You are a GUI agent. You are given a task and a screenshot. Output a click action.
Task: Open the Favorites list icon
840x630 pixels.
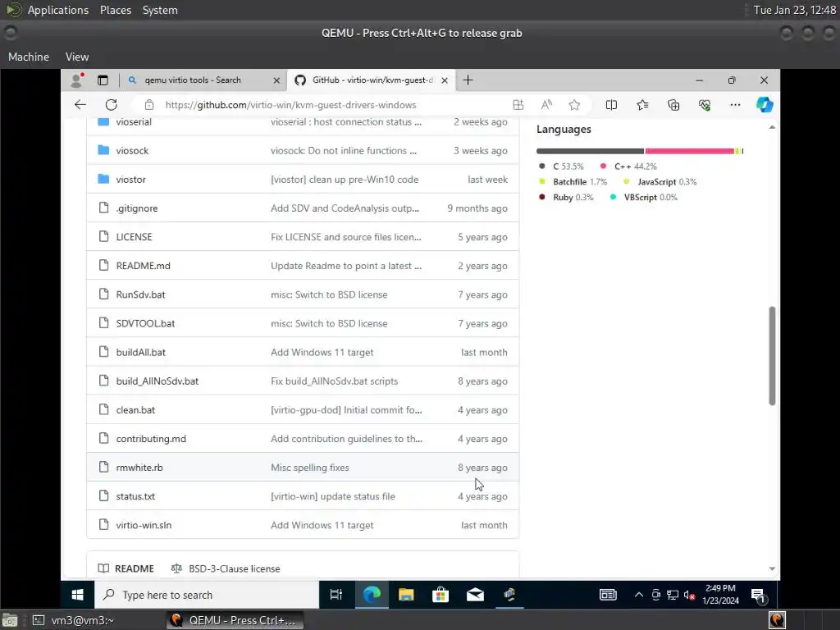point(642,105)
